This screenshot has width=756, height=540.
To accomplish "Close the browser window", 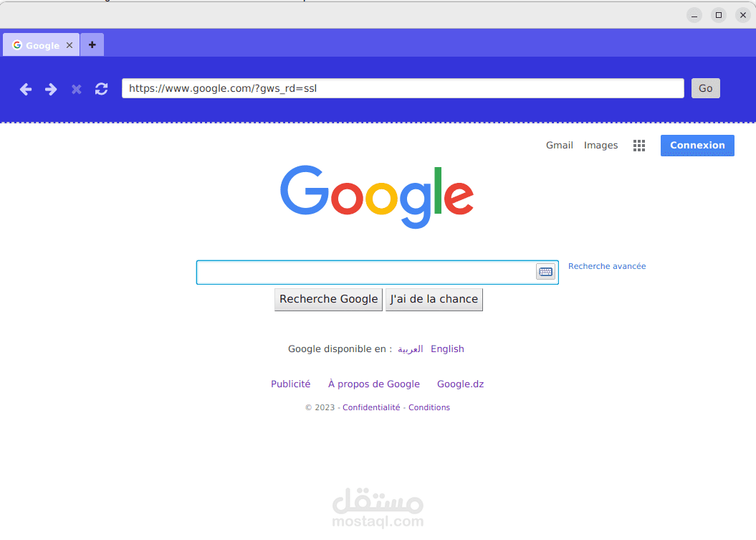I will [x=743, y=16].
